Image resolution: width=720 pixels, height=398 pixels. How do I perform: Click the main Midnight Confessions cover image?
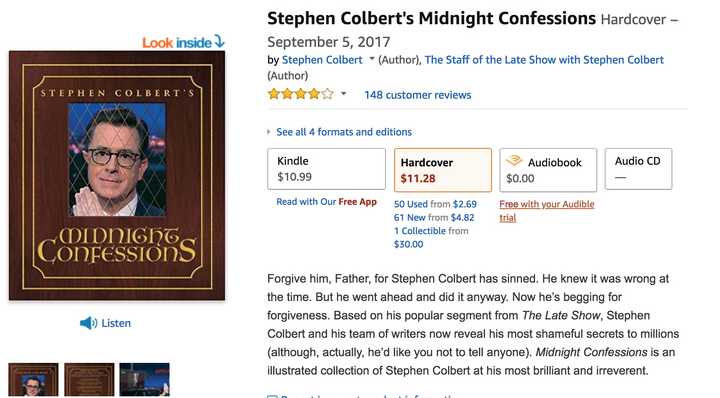117,176
